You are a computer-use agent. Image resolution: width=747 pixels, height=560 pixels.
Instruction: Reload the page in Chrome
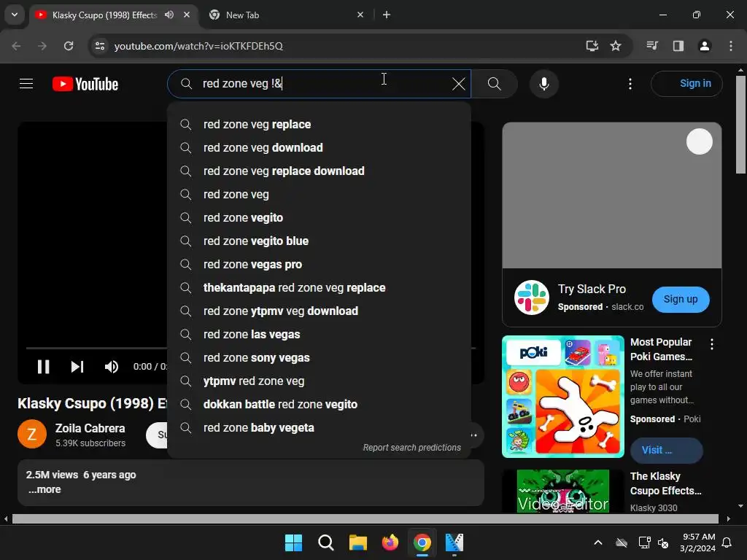tap(69, 46)
